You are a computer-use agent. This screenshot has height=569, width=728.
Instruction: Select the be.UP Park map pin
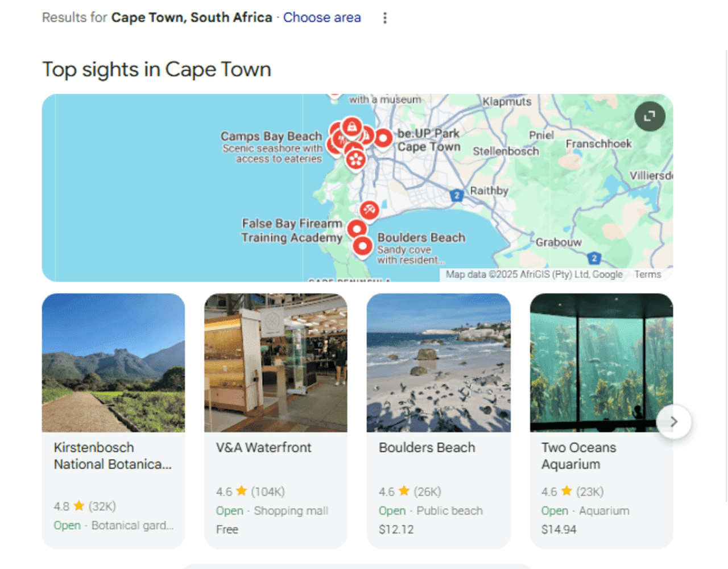(x=383, y=138)
